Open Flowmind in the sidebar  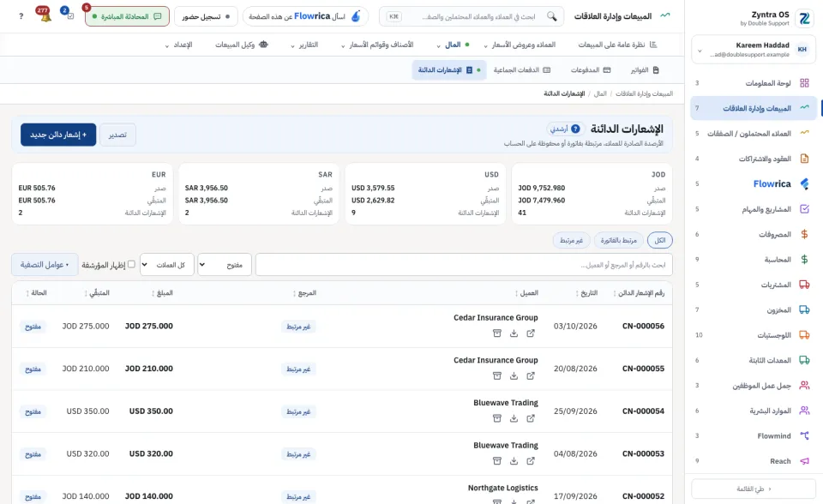pos(754,435)
